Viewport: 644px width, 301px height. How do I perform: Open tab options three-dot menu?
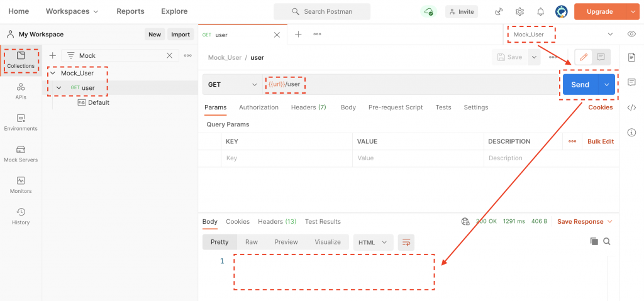click(x=317, y=35)
